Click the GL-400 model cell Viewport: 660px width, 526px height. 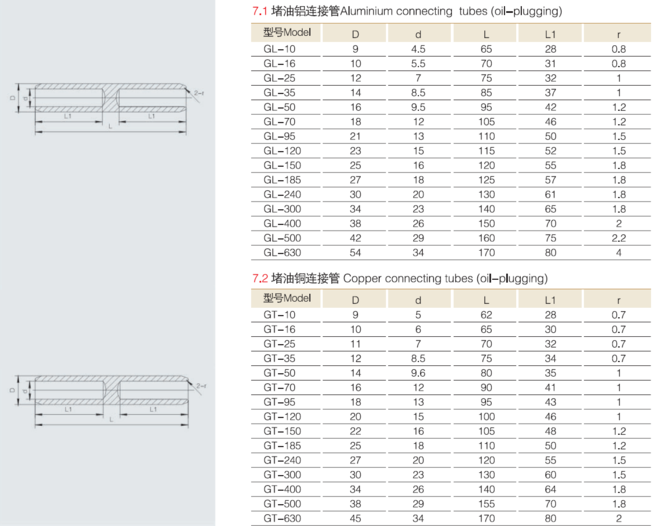click(281, 223)
